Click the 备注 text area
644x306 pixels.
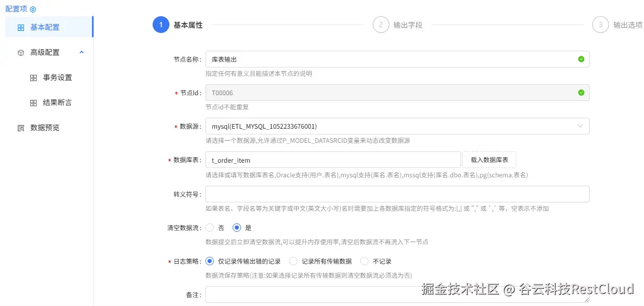click(x=397, y=294)
